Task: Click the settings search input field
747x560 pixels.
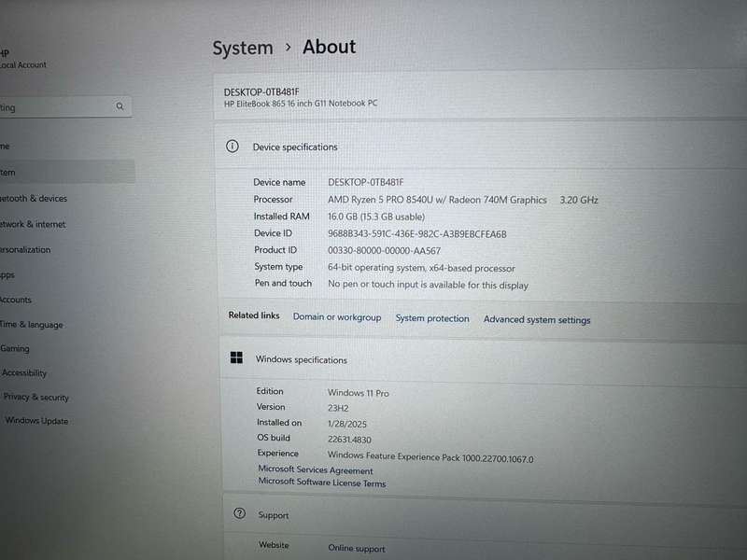Action: [x=65, y=107]
